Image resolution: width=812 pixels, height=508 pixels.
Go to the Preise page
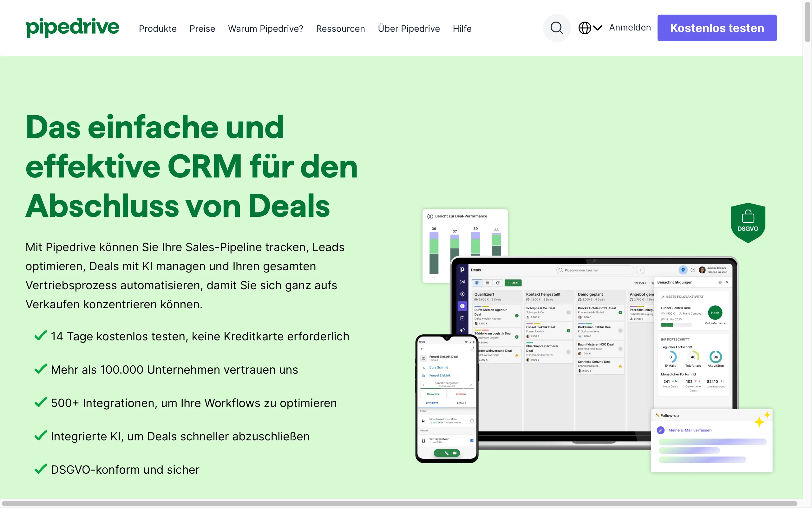click(202, 29)
